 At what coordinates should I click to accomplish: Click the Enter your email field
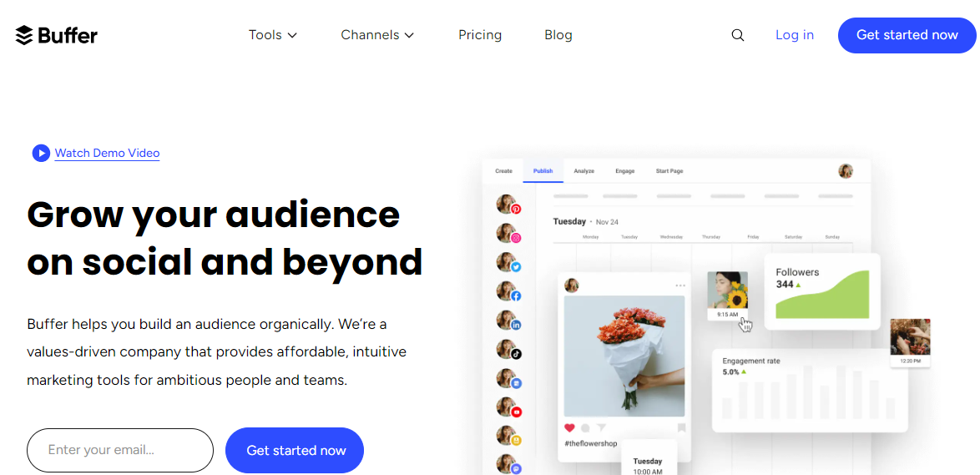pyautogui.click(x=120, y=450)
